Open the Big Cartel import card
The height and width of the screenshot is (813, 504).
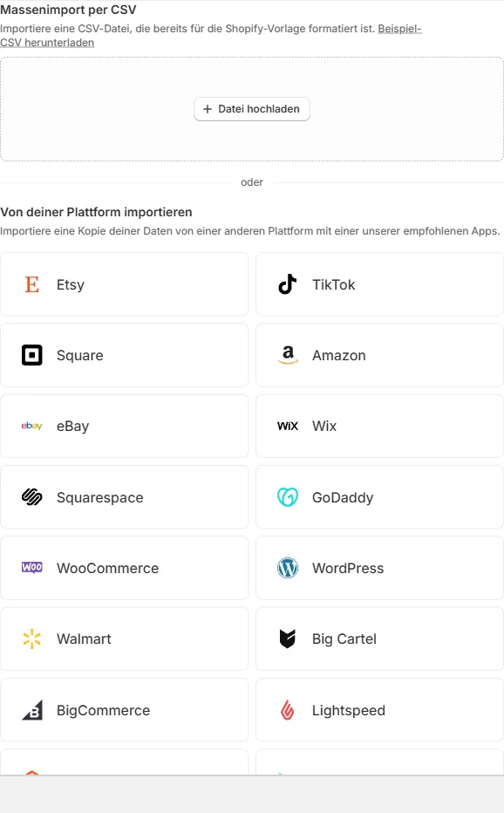379,639
